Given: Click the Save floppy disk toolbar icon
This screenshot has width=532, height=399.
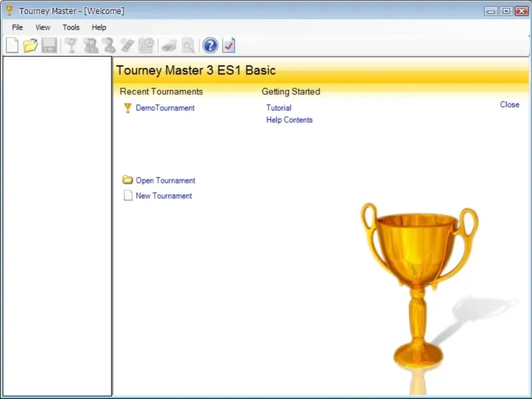Looking at the screenshot, I should click(x=49, y=45).
